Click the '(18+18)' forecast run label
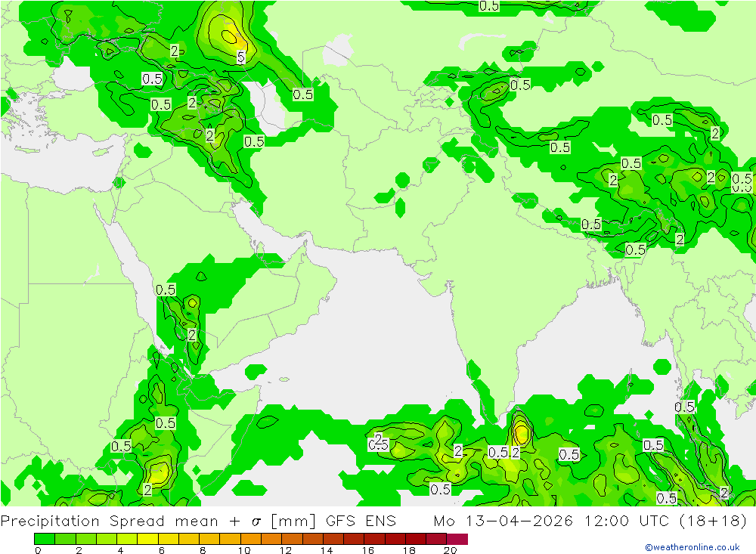 click(x=713, y=522)
